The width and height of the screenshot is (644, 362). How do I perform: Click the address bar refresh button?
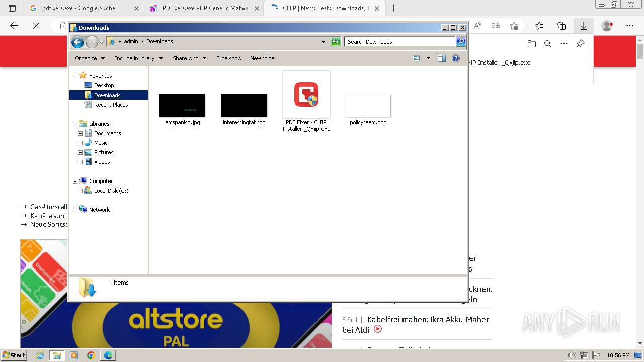(336, 42)
